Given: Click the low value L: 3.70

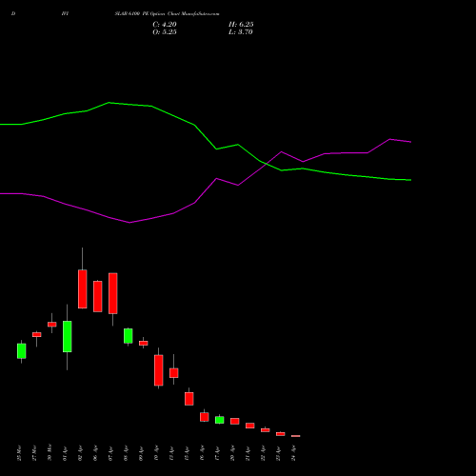Looking at the screenshot, I should click(x=241, y=32).
